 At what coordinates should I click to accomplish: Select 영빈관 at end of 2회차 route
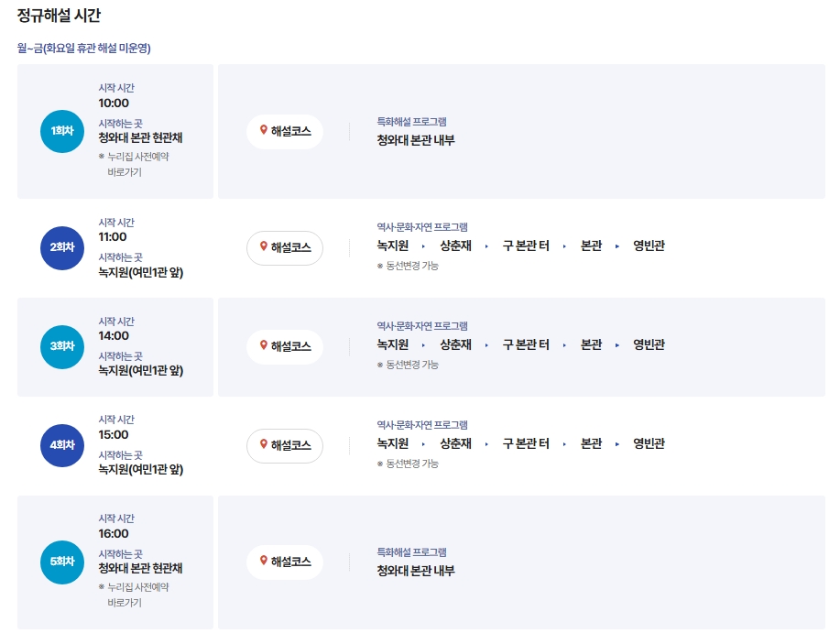[x=649, y=246]
